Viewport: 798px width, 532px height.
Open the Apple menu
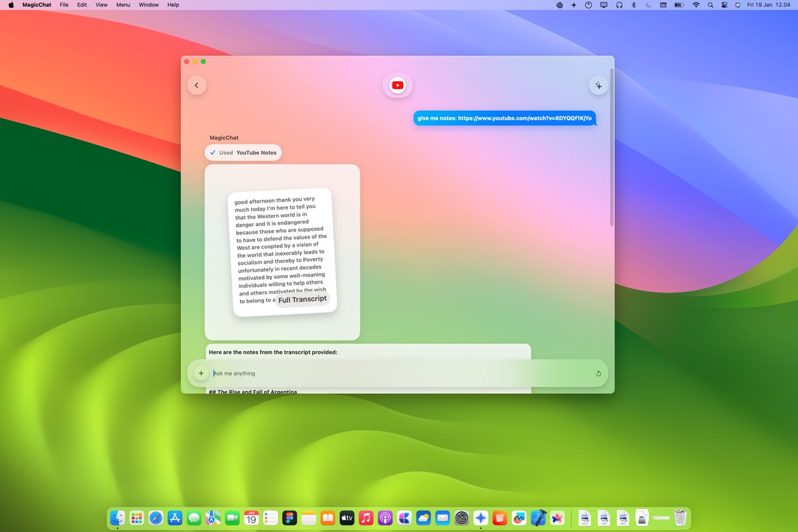pos(11,5)
